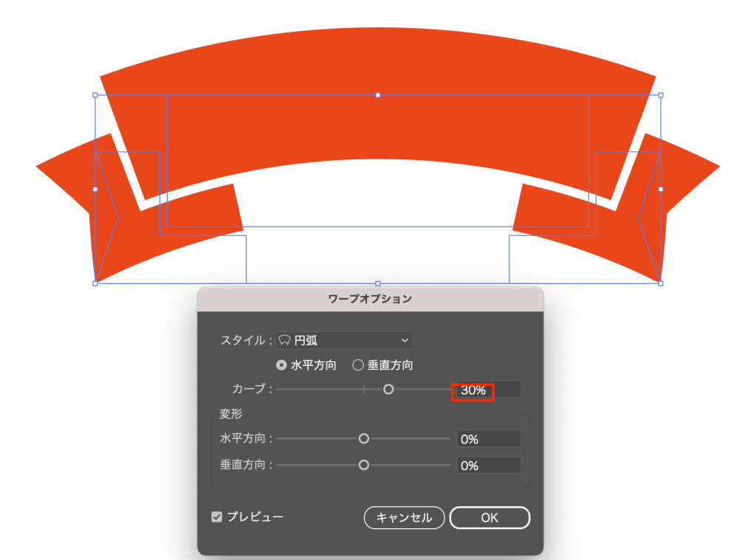The height and width of the screenshot is (560, 756).
Task: Click the top-right bounding box handle
Action: (661, 95)
